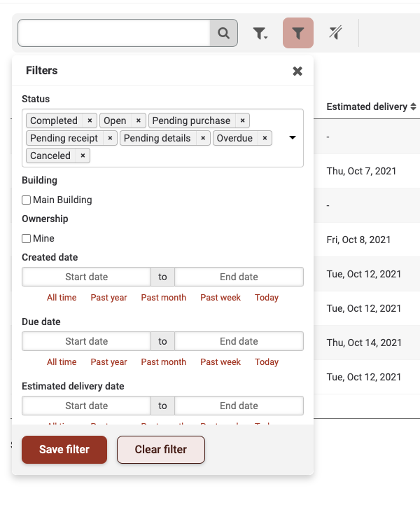Select Past month under Created date
Image resolution: width=420 pixels, height=510 pixels.
(164, 297)
